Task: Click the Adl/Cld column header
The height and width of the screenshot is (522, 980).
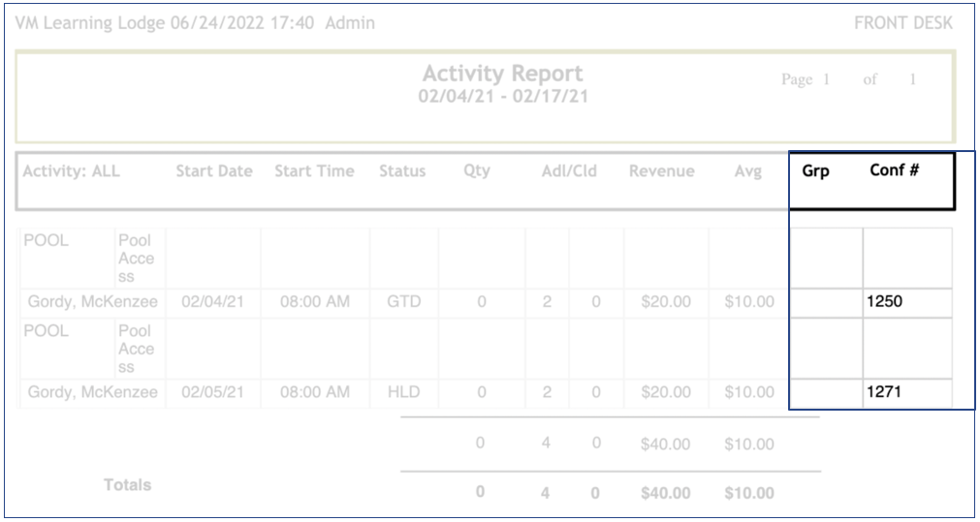Action: point(569,171)
